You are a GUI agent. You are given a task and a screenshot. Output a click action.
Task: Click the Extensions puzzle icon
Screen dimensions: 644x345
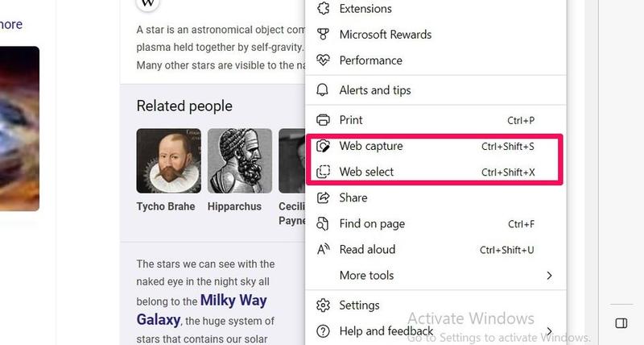324,9
